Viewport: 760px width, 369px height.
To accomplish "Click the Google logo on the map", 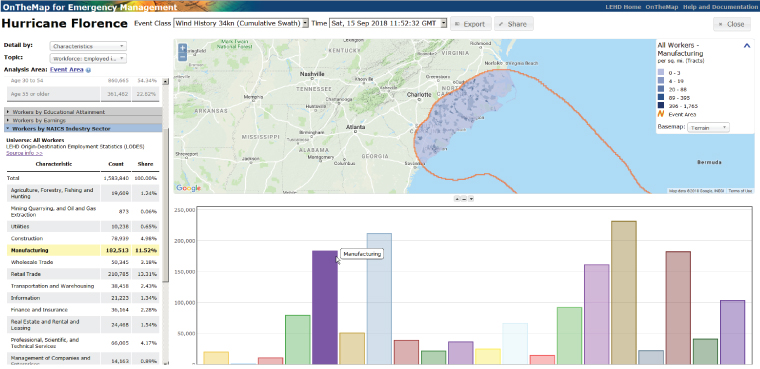I will point(189,188).
